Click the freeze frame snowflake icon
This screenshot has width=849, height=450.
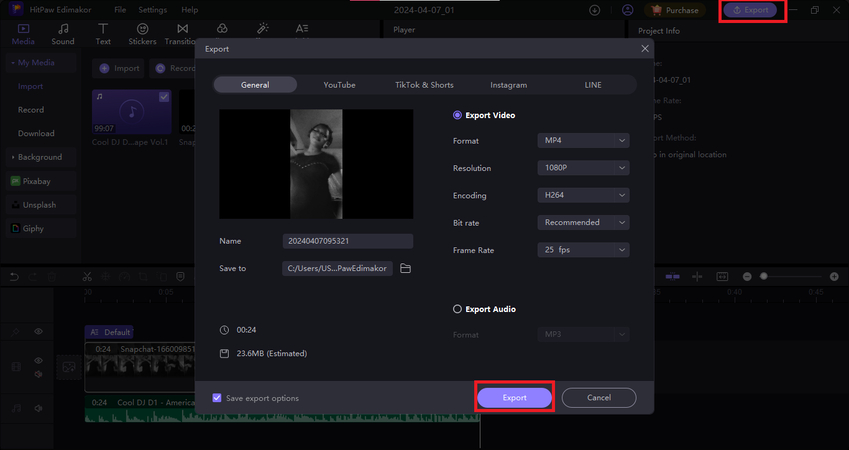click(x=106, y=277)
